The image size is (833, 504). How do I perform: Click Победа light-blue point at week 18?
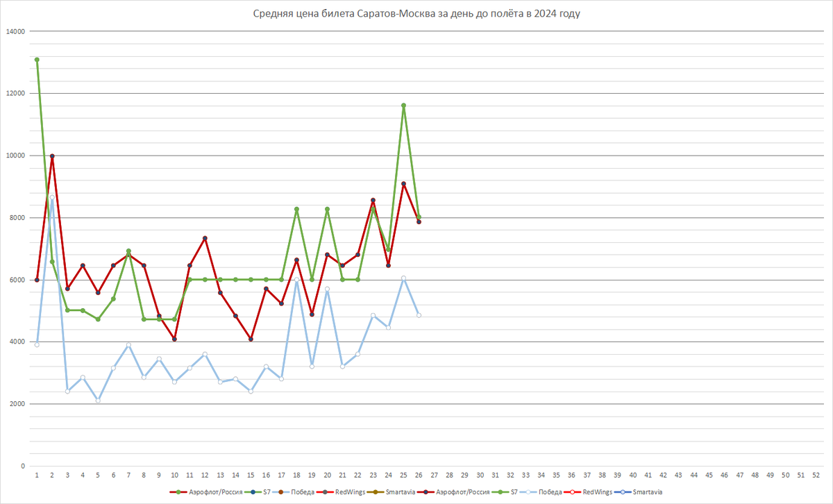[296, 280]
